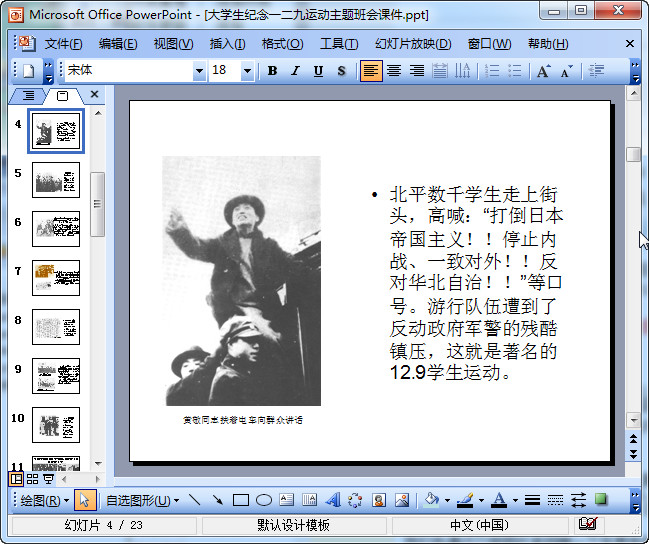Open the font size dropdown

tap(247, 71)
